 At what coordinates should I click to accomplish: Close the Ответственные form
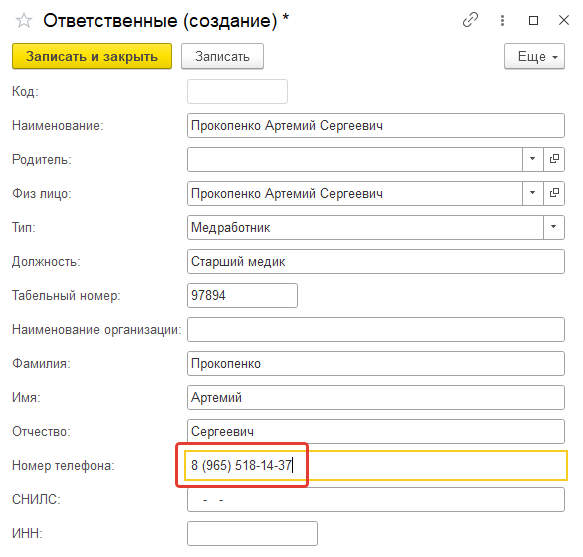(x=564, y=20)
